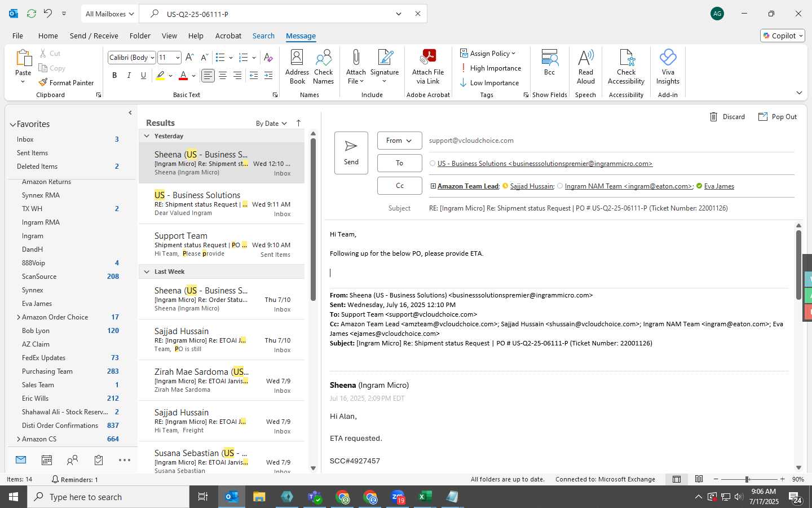Viewport: 812px width, 508px height.
Task: Open the Tasks view icon
Action: click(99, 460)
